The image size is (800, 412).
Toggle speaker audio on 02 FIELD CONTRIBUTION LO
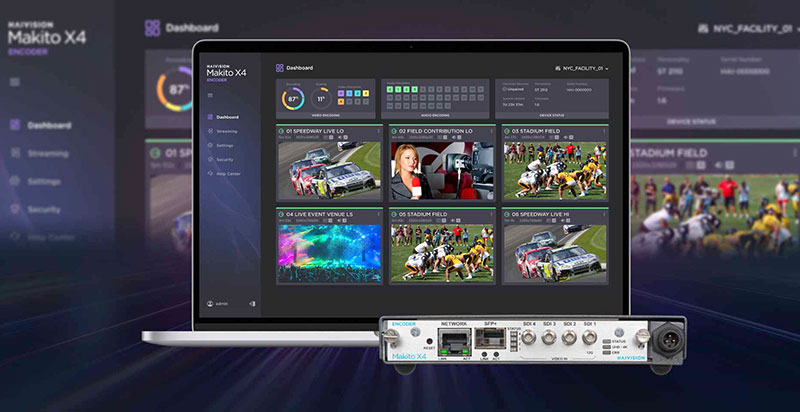(454, 137)
